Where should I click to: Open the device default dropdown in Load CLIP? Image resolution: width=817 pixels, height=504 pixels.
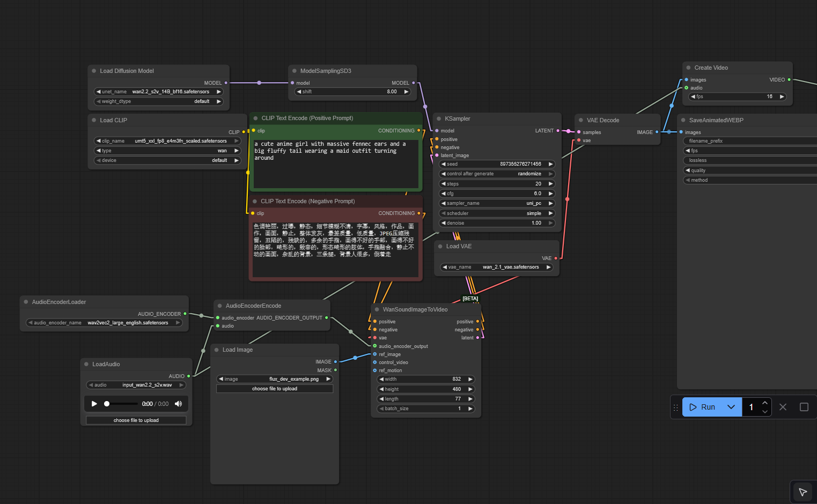coord(167,160)
